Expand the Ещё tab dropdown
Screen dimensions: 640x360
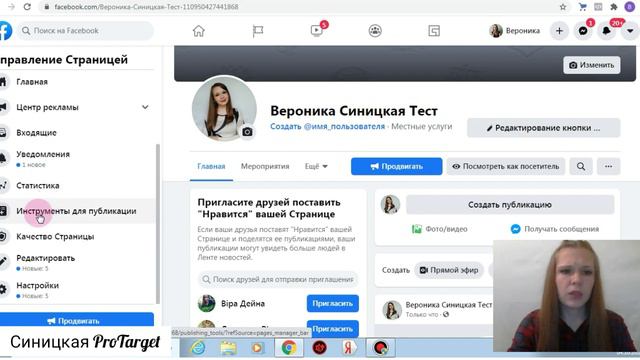pyautogui.click(x=316, y=166)
